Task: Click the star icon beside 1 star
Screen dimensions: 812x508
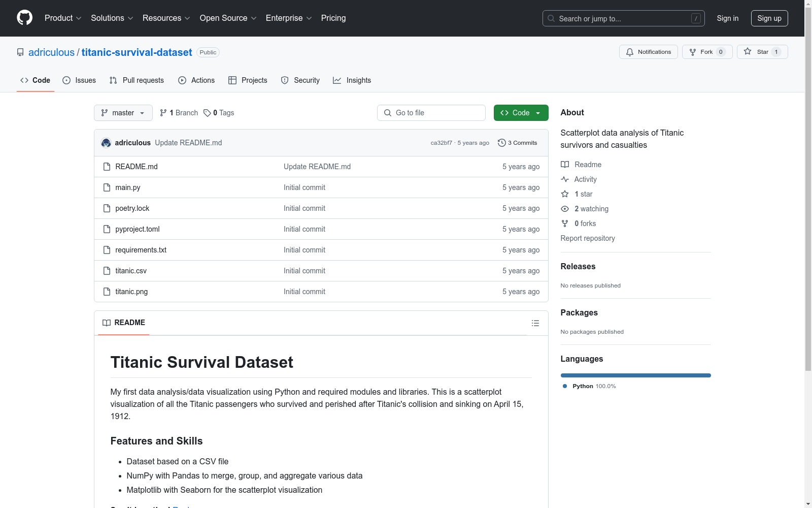Action: point(565,194)
